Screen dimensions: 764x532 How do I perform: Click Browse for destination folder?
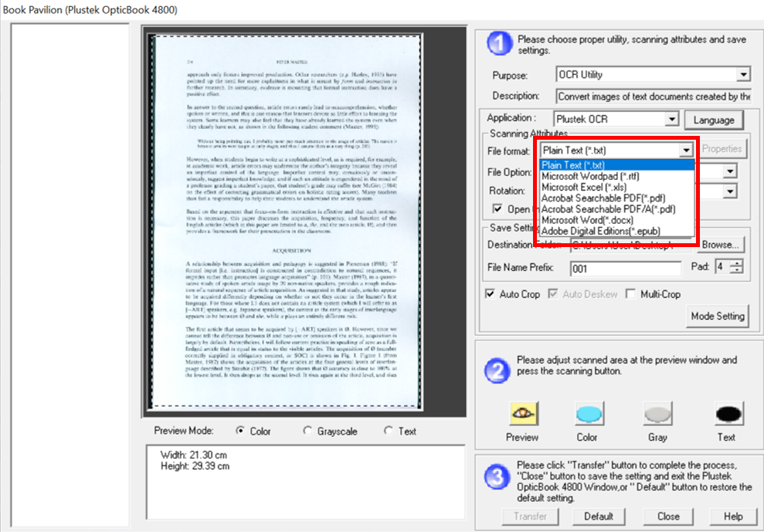[x=722, y=245]
